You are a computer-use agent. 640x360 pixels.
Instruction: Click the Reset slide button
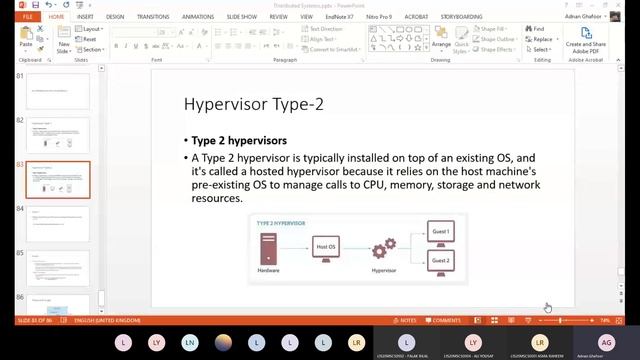(x=86, y=39)
